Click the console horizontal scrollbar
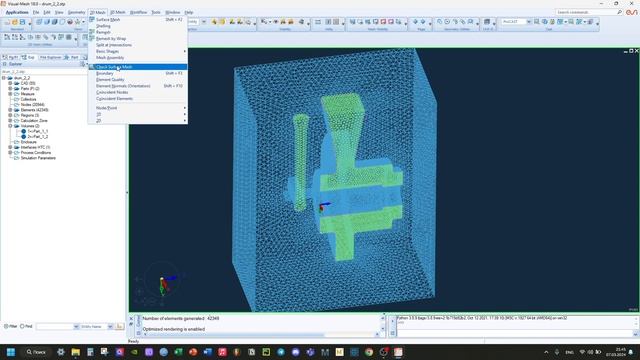The width and height of the screenshot is (640, 360). click(261, 335)
